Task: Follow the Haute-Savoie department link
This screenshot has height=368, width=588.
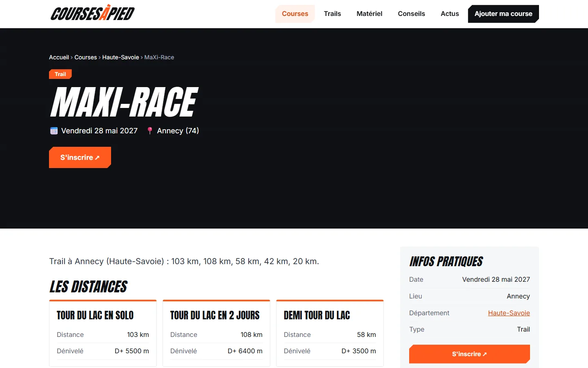Action: click(x=509, y=313)
